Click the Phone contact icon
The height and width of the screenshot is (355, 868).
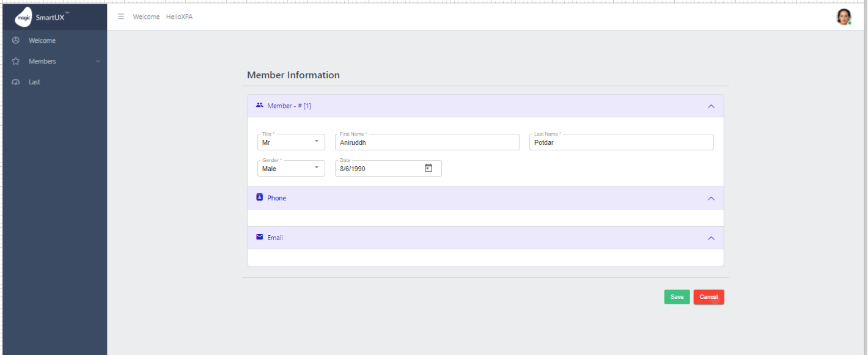pyautogui.click(x=259, y=197)
